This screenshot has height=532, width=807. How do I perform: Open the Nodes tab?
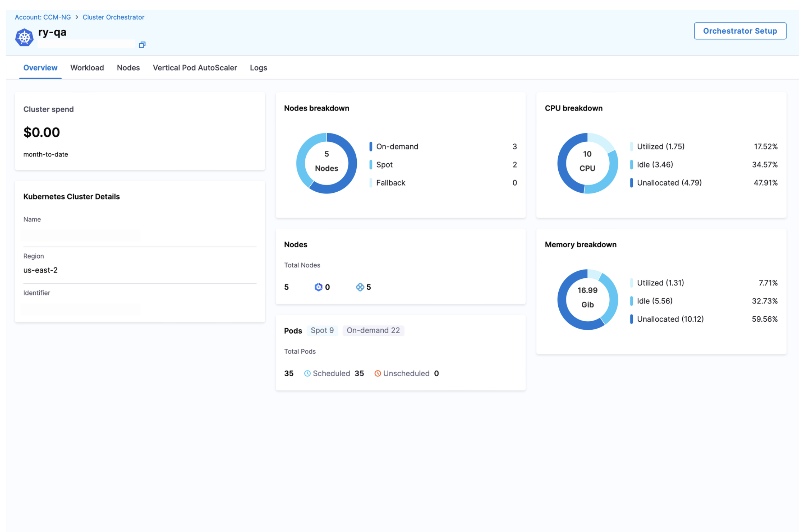click(x=128, y=68)
